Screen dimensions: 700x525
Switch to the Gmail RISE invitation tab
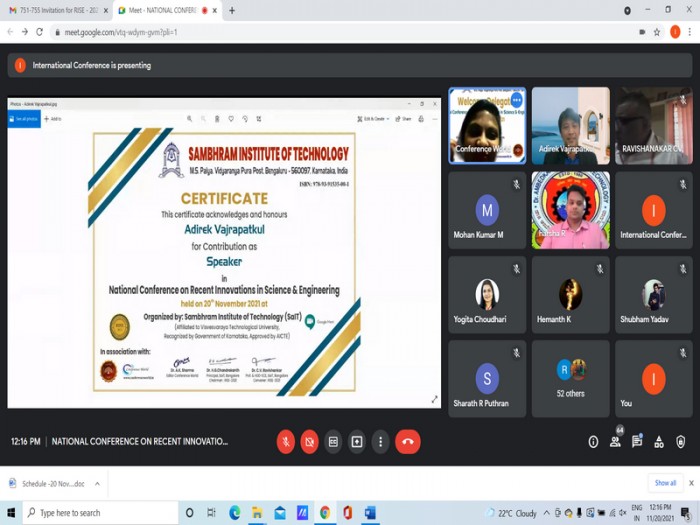(55, 10)
